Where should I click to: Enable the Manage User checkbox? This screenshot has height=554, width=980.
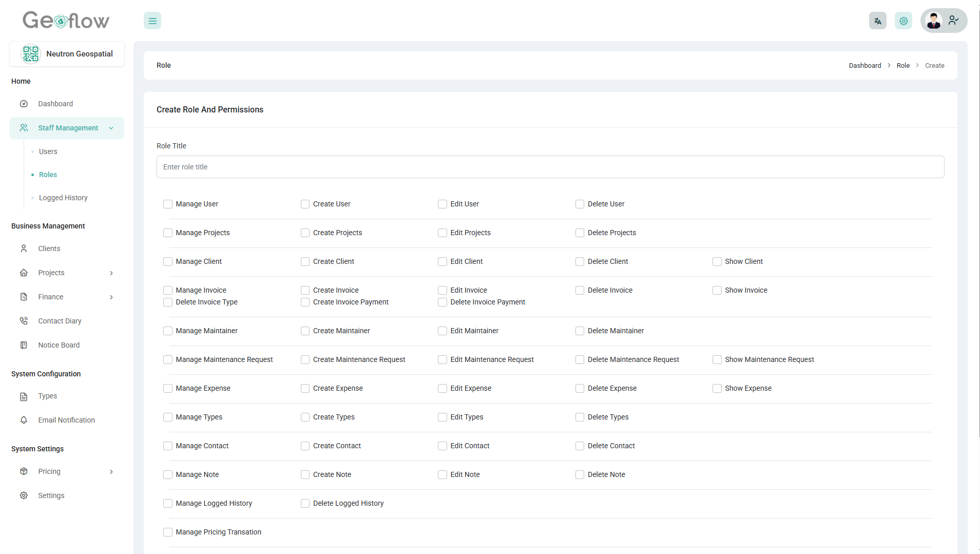[x=168, y=204]
